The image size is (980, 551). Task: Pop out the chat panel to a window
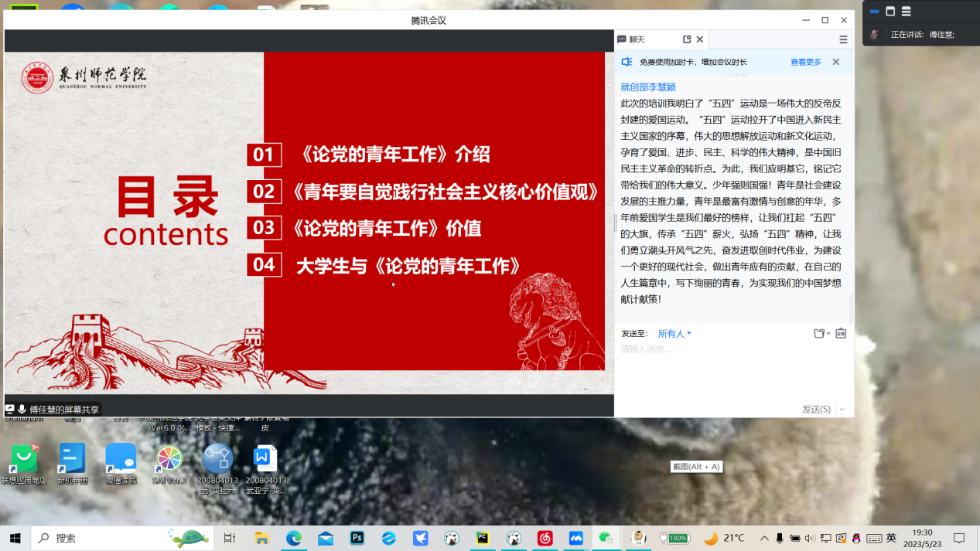tap(687, 39)
